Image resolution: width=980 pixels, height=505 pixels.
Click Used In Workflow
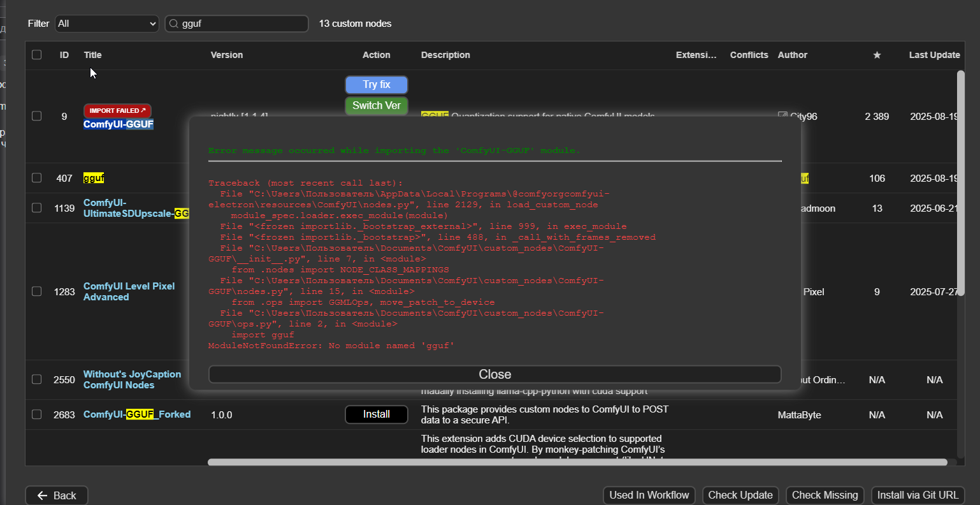pos(649,495)
